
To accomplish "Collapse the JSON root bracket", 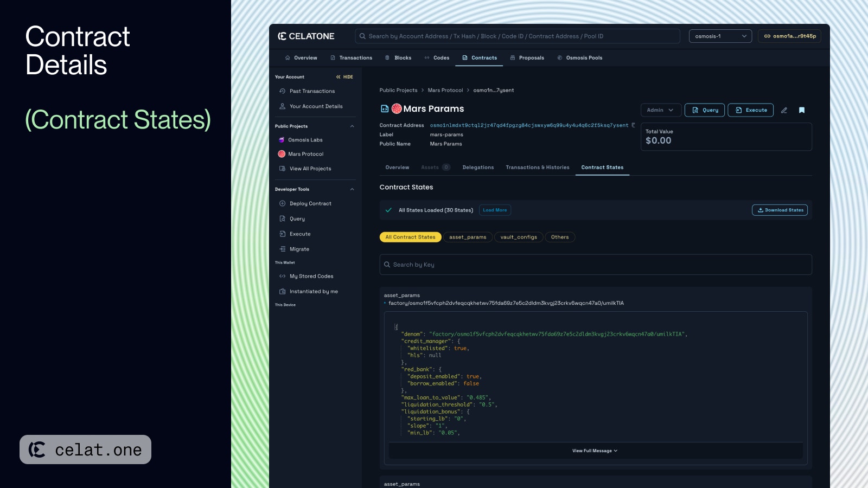I will [396, 327].
